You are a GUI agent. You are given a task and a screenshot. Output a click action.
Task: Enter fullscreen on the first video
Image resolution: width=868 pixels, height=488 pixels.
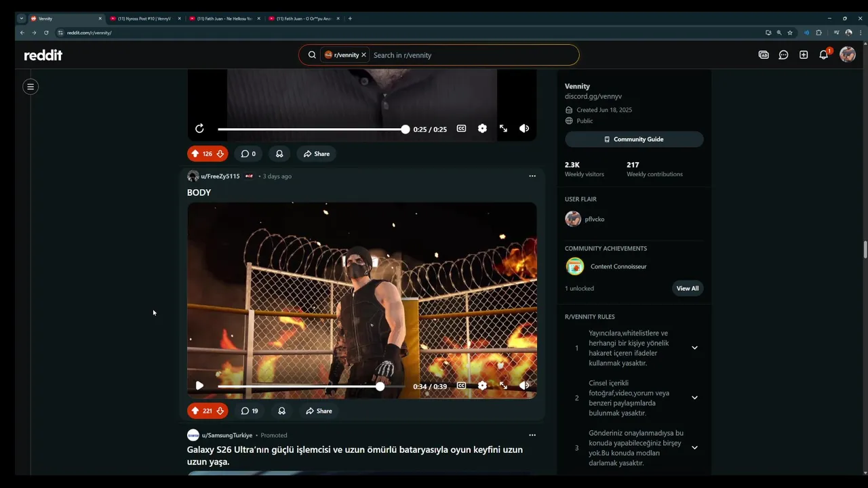coord(503,129)
